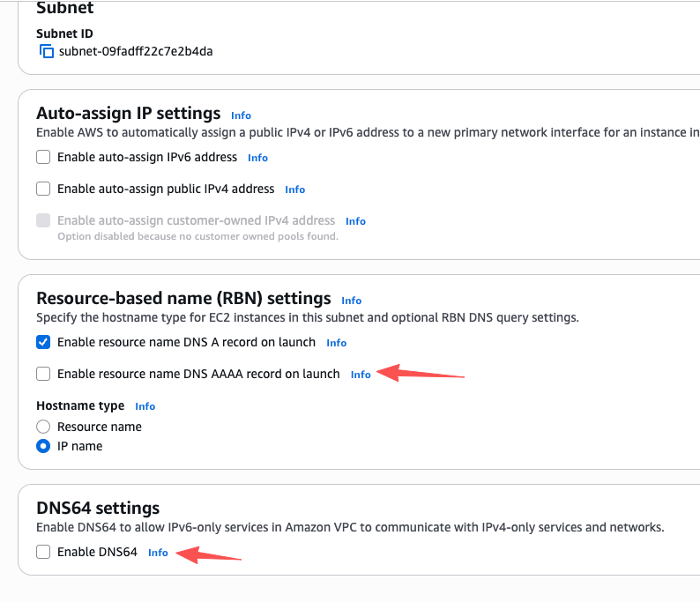Choose the IP name radio button
Screen dimensions: 700x602
tap(43, 447)
